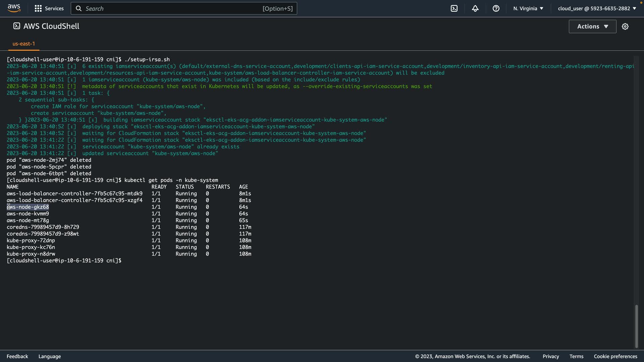644x362 pixels.
Task: Click the search magnifier icon
Action: [x=78, y=8]
